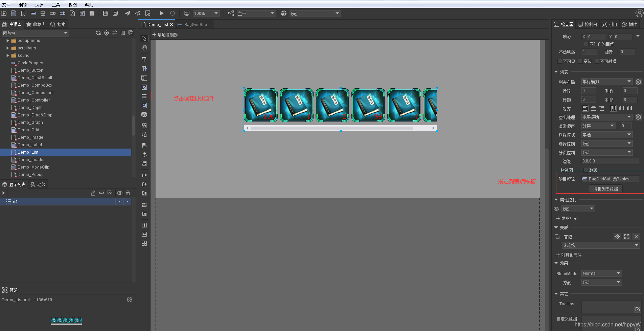Switch to the 动效 tab
The height and width of the screenshot is (331, 644).
[x=38, y=184]
